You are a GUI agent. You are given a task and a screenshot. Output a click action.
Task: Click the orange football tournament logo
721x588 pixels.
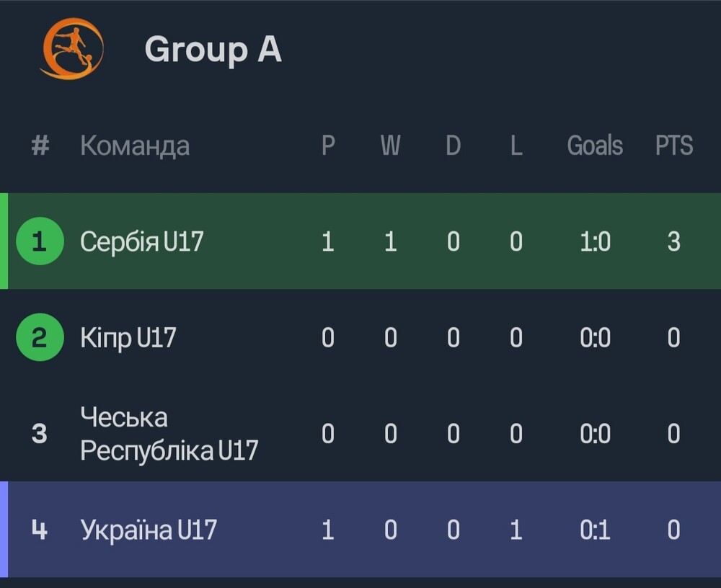[73, 48]
